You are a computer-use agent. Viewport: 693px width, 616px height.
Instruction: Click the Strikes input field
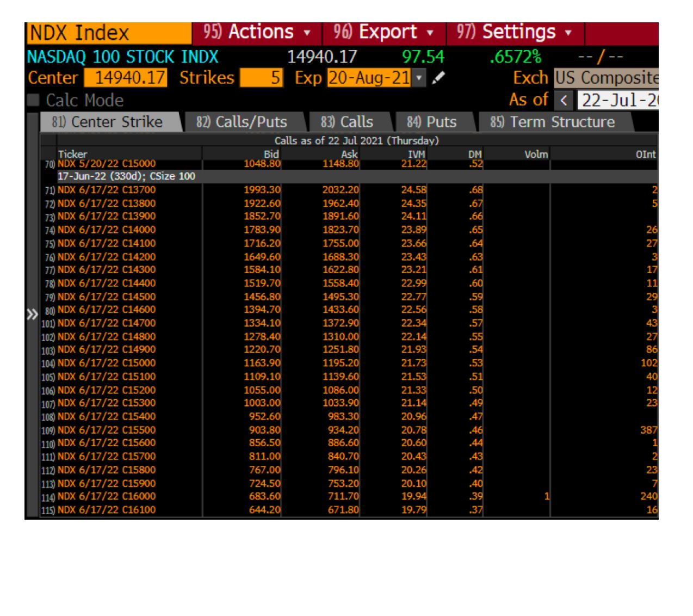261,78
